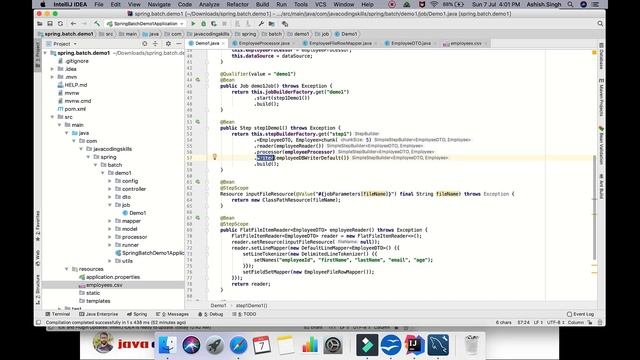Click UTF-8 encoding in status bar
This screenshot has height=360, width=640.
coord(556,322)
